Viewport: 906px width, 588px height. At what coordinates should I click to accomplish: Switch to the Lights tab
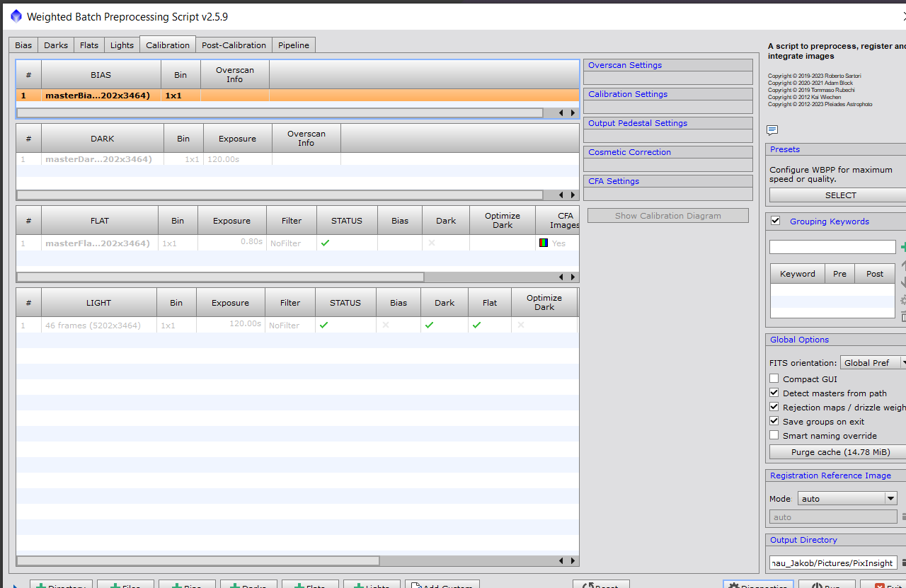122,45
